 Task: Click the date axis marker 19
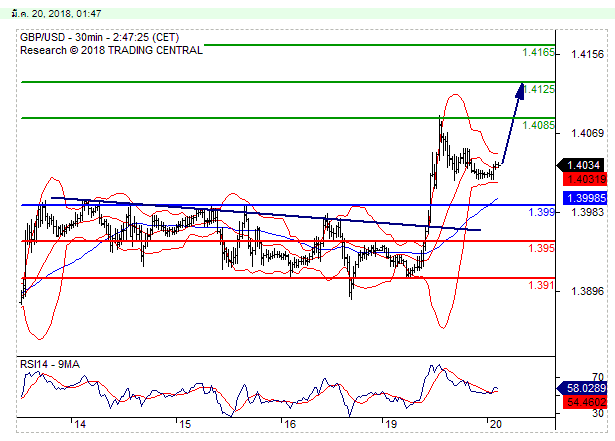(x=391, y=424)
